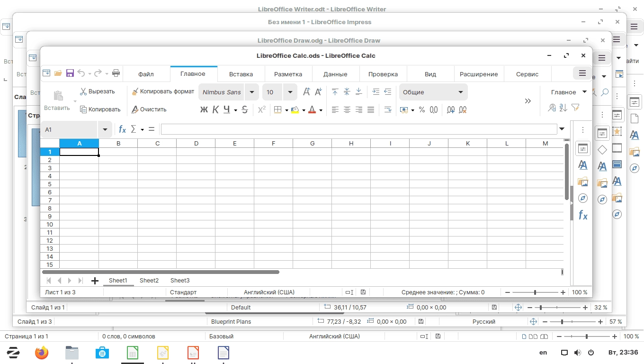Image resolution: width=644 pixels, height=364 pixels.
Task: Align cell content to bottom
Action: (x=359, y=92)
